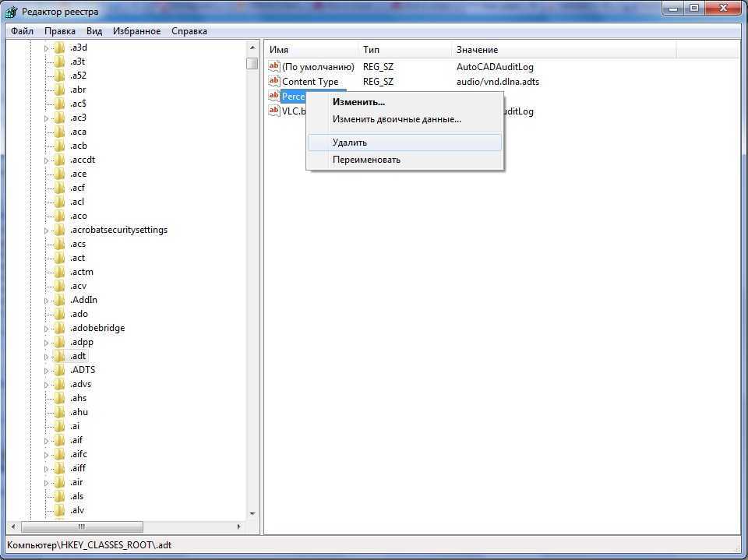Click the Registry Editor title bar icon
This screenshot has height=560, width=748.
pos(12,11)
